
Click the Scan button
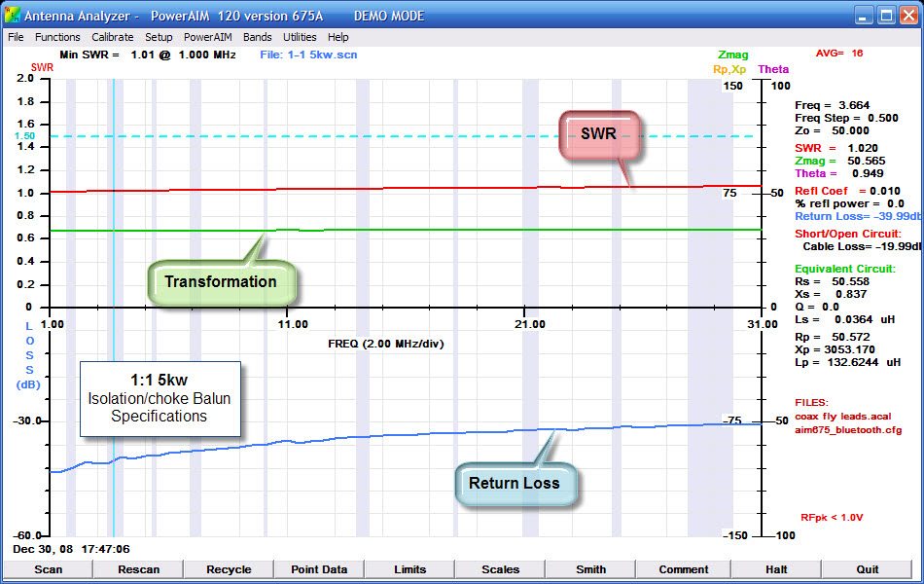(x=48, y=569)
